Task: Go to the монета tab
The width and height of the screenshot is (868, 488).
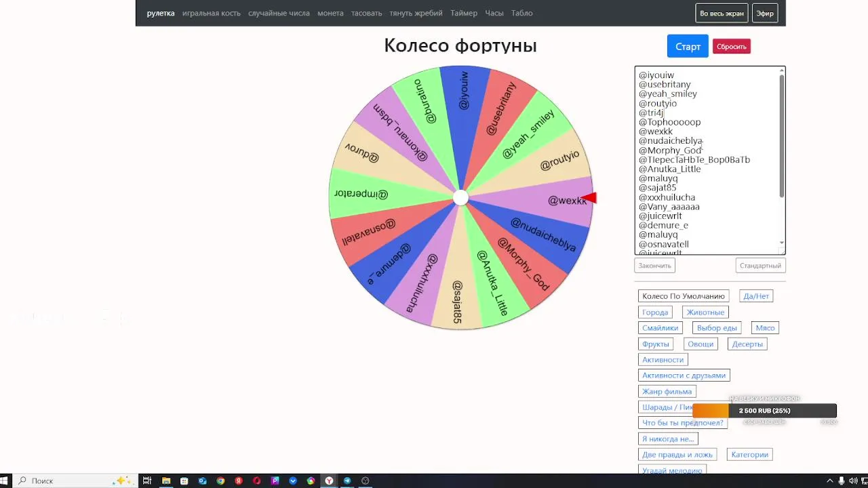Action: (x=330, y=13)
